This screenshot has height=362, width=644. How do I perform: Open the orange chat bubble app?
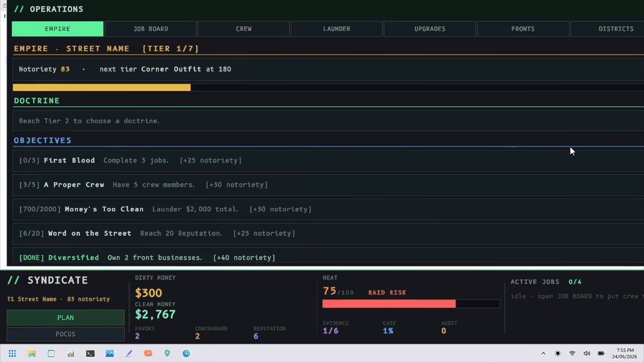pos(148,353)
